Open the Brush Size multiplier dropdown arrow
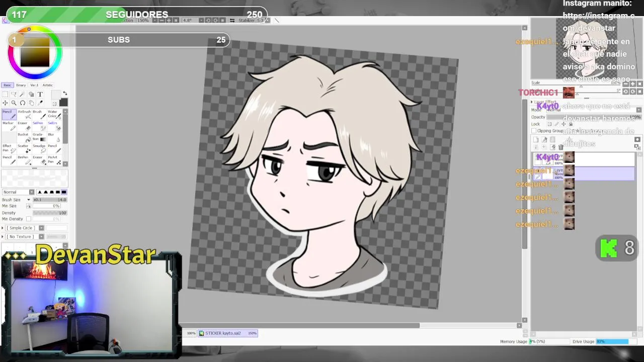This screenshot has height=362, width=644. point(29,200)
